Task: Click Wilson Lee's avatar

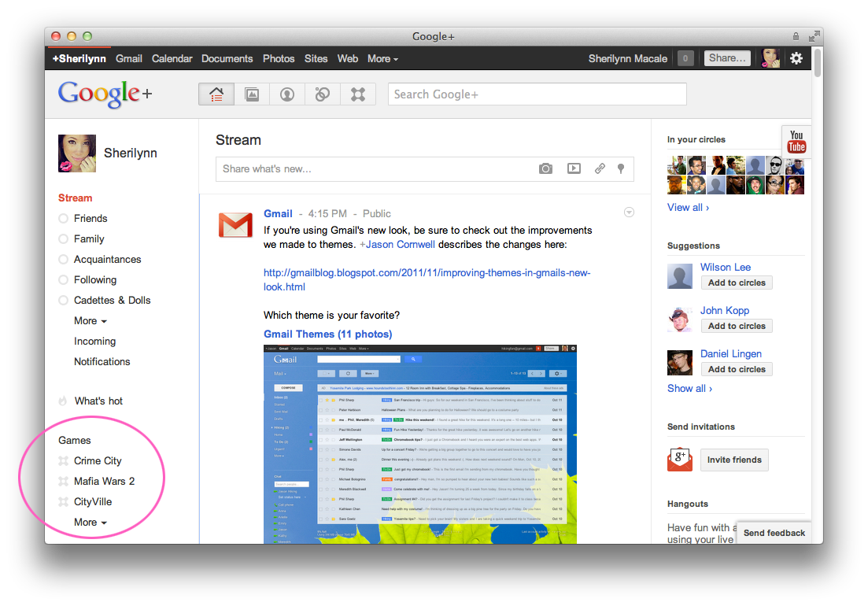Action: click(x=680, y=275)
